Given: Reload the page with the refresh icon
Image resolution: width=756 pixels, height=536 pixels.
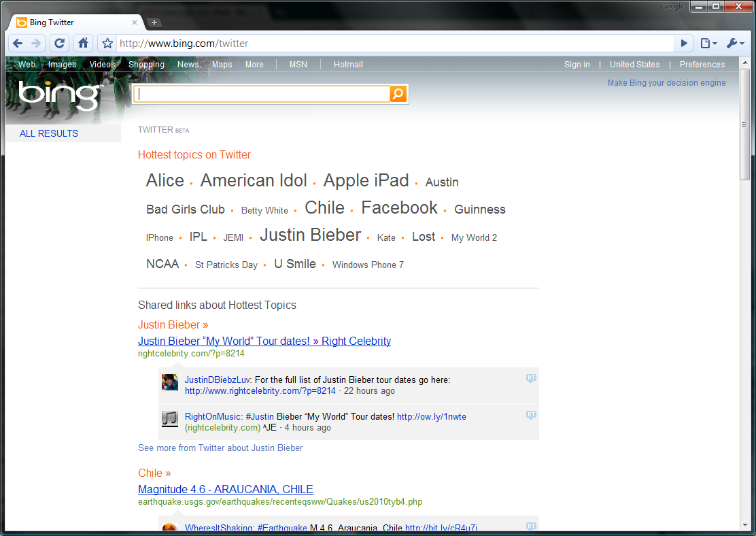Looking at the screenshot, I should tap(59, 44).
